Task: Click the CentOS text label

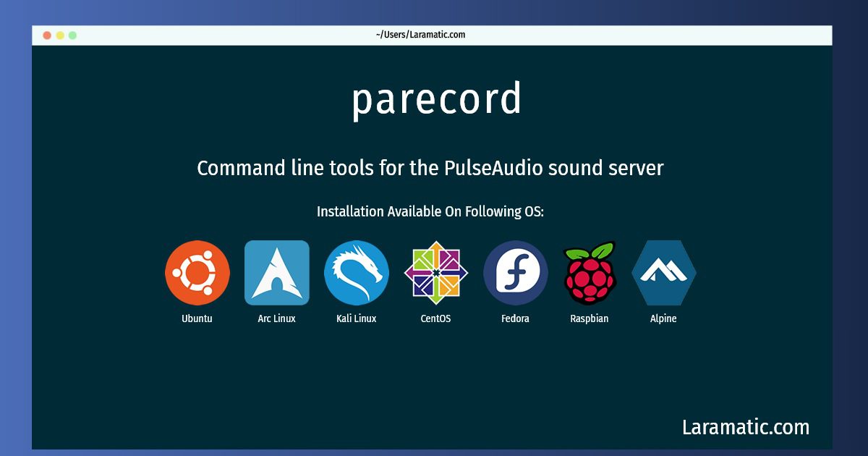Action: point(436,318)
